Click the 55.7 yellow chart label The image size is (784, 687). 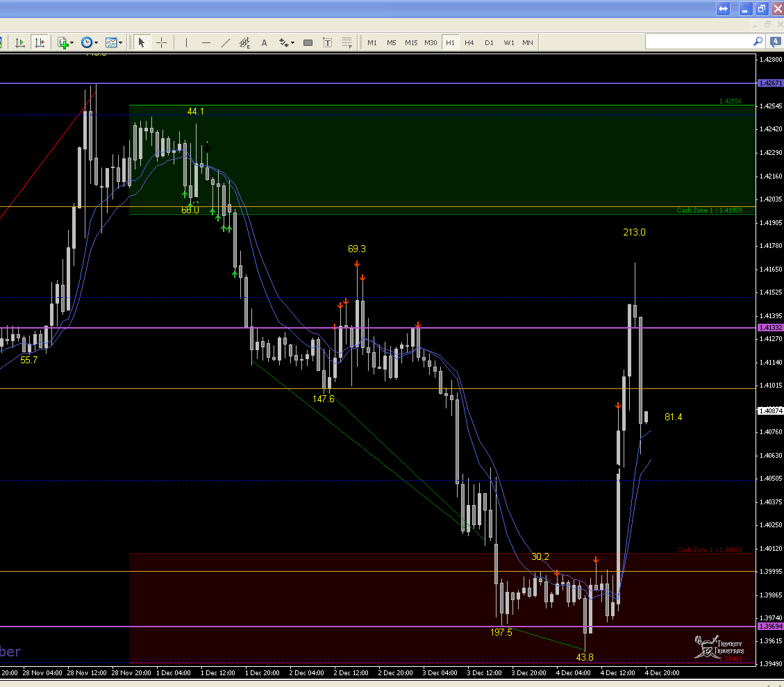pos(28,360)
